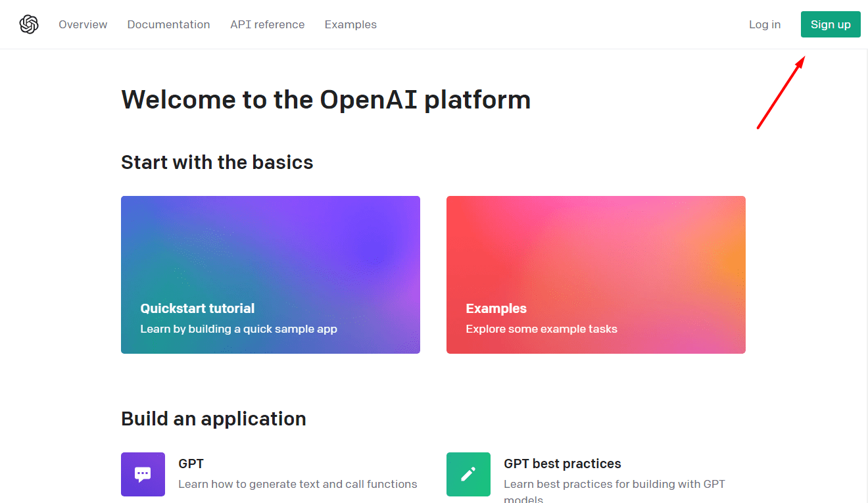The image size is (868, 503).
Task: Open the Examples card with pink gradient
Action: (x=596, y=275)
